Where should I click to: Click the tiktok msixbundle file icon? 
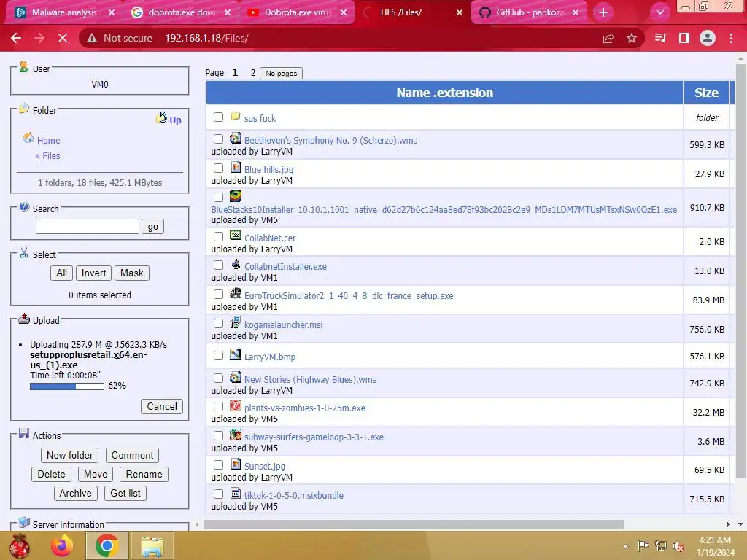click(x=236, y=494)
